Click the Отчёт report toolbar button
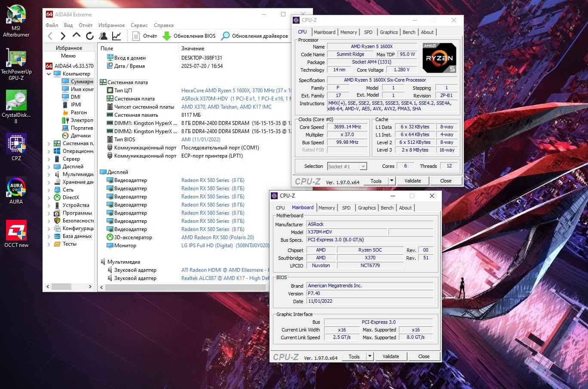Image resolution: width=588 pixels, height=389 pixels. tap(144, 36)
